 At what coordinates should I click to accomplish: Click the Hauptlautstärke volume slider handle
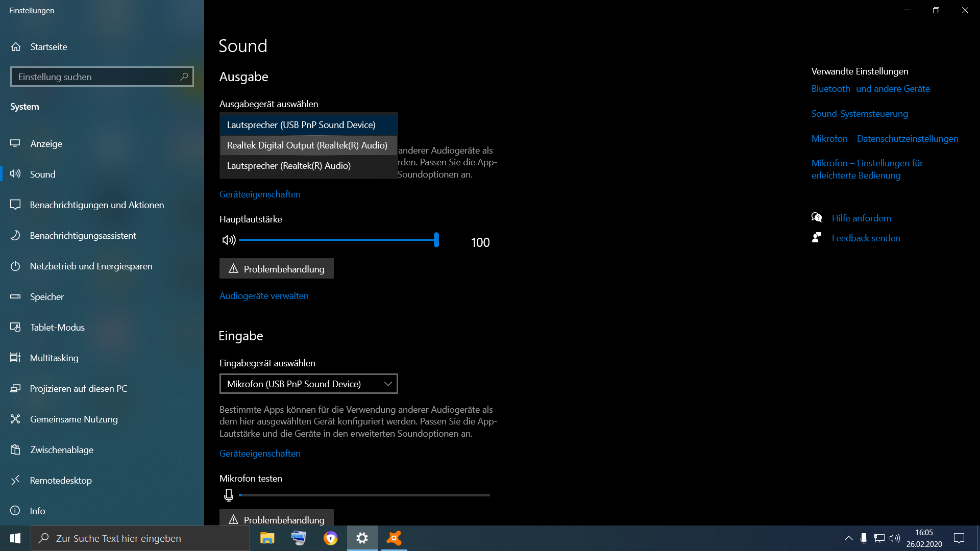click(x=436, y=240)
